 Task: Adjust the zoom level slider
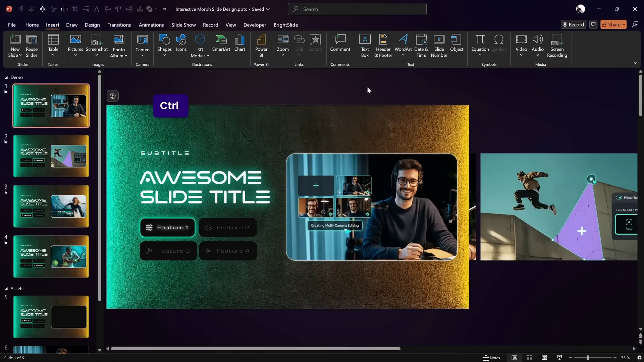588,358
